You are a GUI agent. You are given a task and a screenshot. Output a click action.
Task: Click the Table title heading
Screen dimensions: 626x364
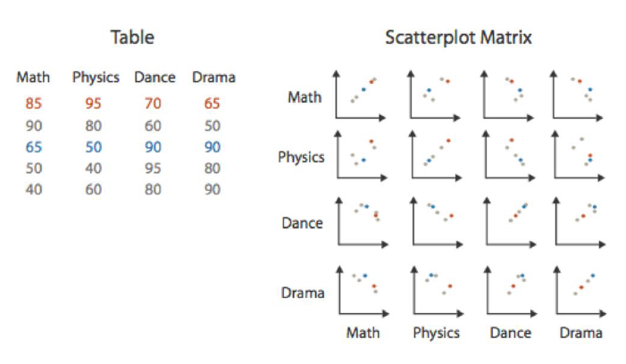coord(132,37)
